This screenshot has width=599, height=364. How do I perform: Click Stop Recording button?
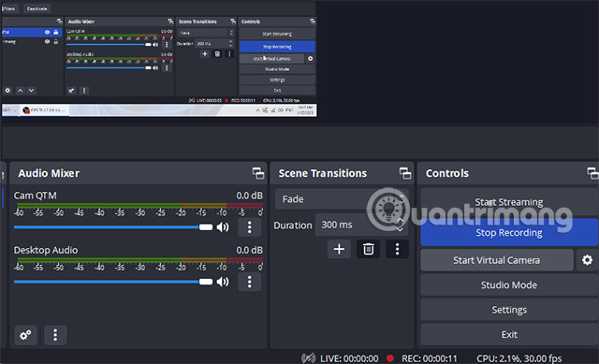click(509, 233)
